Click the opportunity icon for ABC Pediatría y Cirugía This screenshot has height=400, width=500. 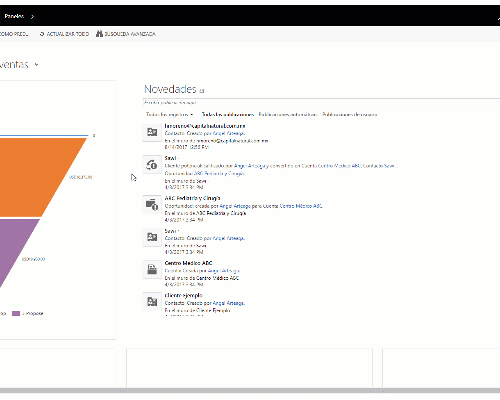click(152, 204)
